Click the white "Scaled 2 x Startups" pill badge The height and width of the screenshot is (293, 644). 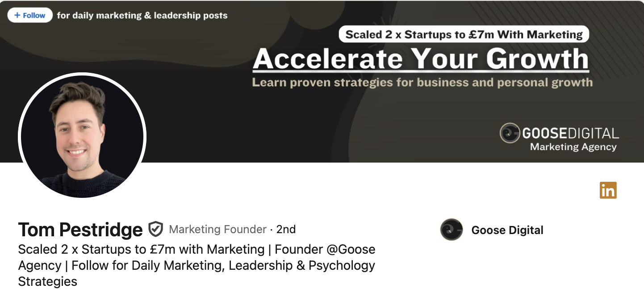(464, 34)
